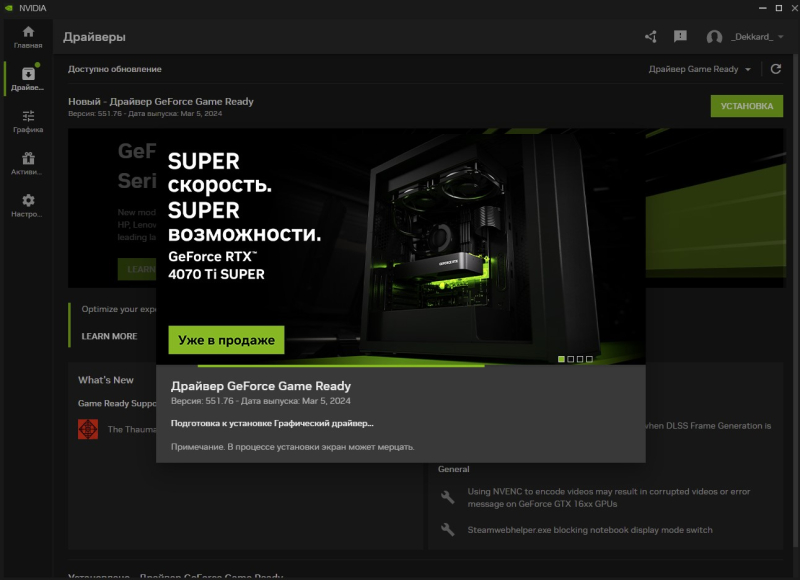Expand the Драйвер Game Ready dropdown

[700, 69]
